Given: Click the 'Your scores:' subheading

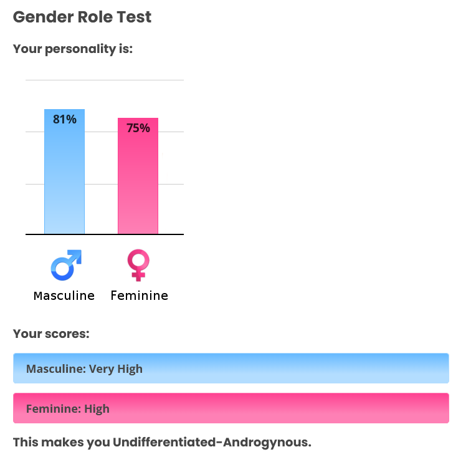Looking at the screenshot, I should click(x=51, y=334).
